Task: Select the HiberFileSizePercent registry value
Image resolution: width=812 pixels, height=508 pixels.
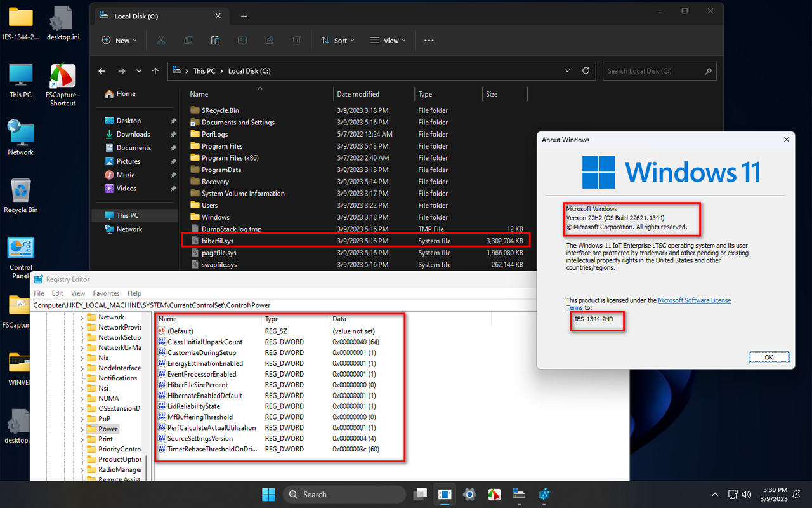Action: coord(197,385)
